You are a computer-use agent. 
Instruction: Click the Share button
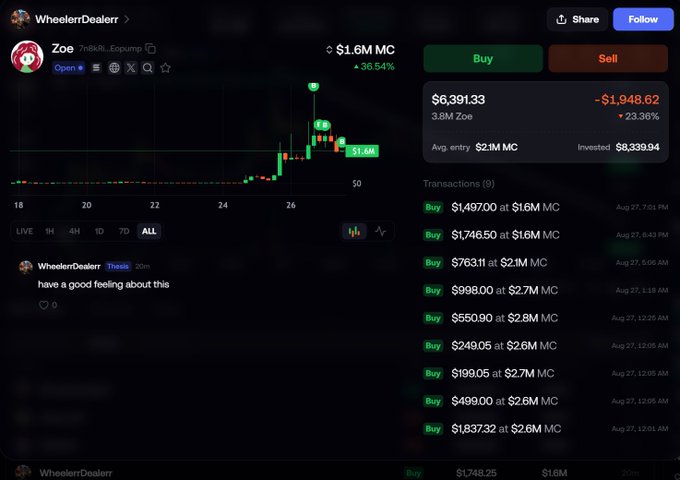(577, 19)
